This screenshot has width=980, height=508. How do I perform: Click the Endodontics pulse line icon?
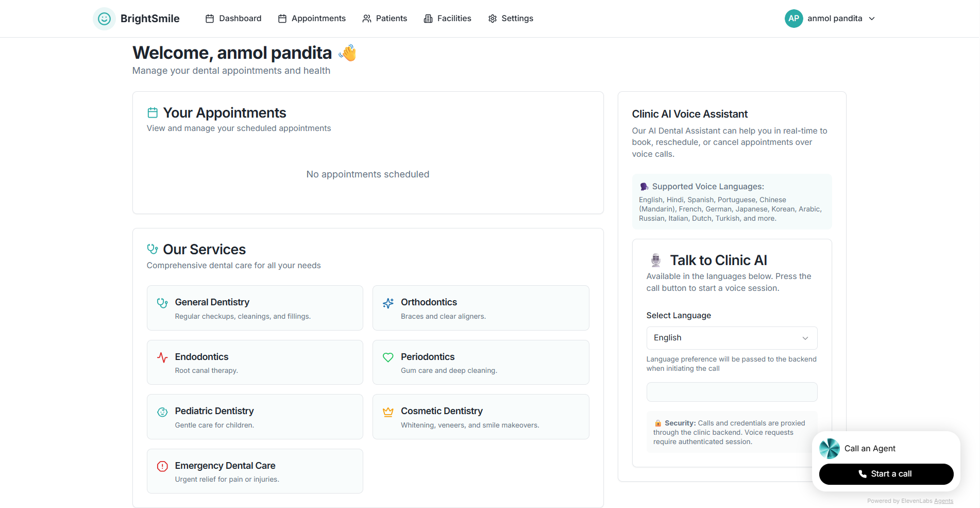162,357
